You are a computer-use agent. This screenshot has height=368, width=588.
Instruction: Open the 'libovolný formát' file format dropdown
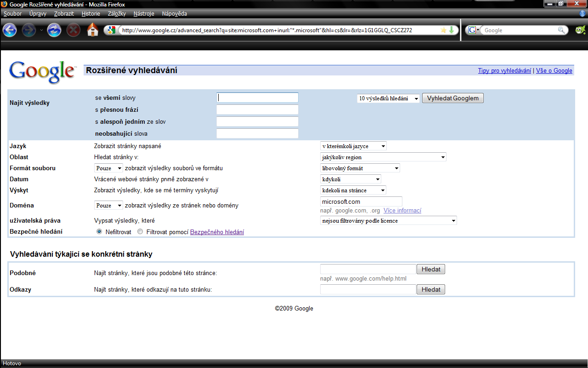click(360, 168)
